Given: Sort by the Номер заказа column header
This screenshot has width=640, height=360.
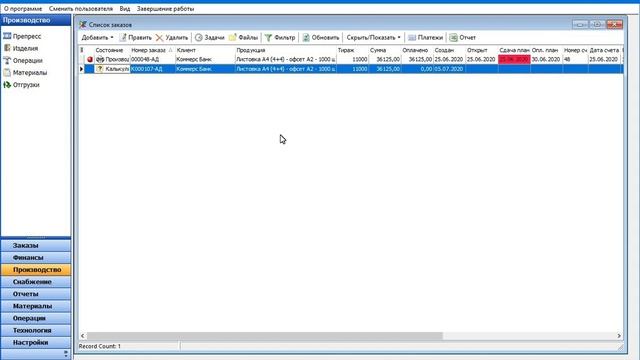Looking at the screenshot, I should click(152, 50).
